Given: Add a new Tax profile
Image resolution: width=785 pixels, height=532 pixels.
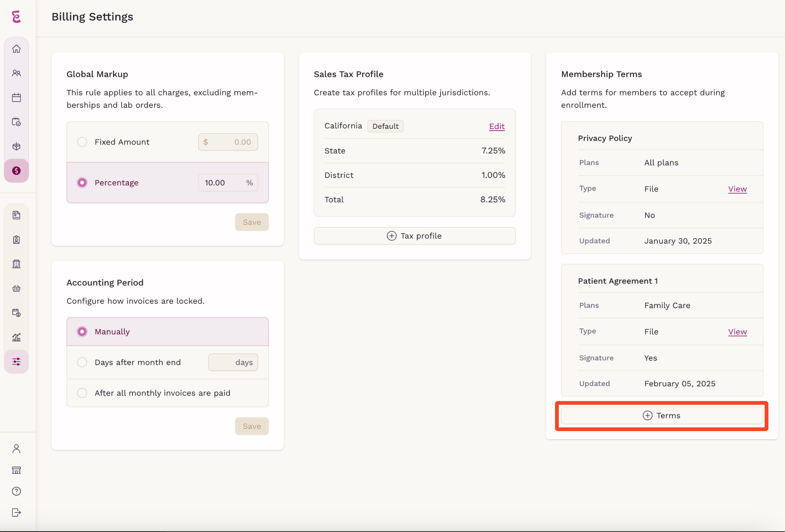Looking at the screenshot, I should (x=415, y=236).
